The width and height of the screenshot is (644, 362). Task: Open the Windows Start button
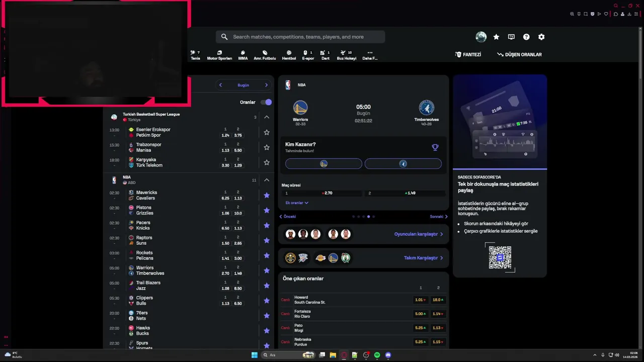point(255,355)
